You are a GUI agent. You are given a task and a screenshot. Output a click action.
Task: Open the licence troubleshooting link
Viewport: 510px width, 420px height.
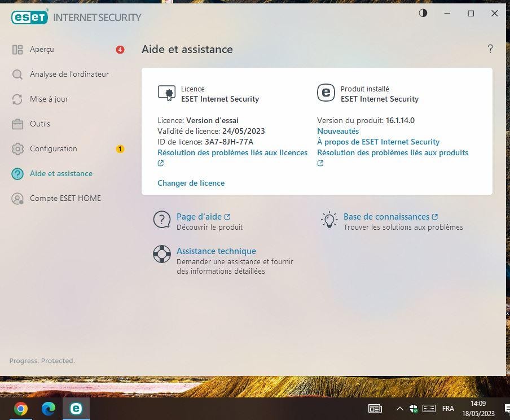click(x=232, y=152)
